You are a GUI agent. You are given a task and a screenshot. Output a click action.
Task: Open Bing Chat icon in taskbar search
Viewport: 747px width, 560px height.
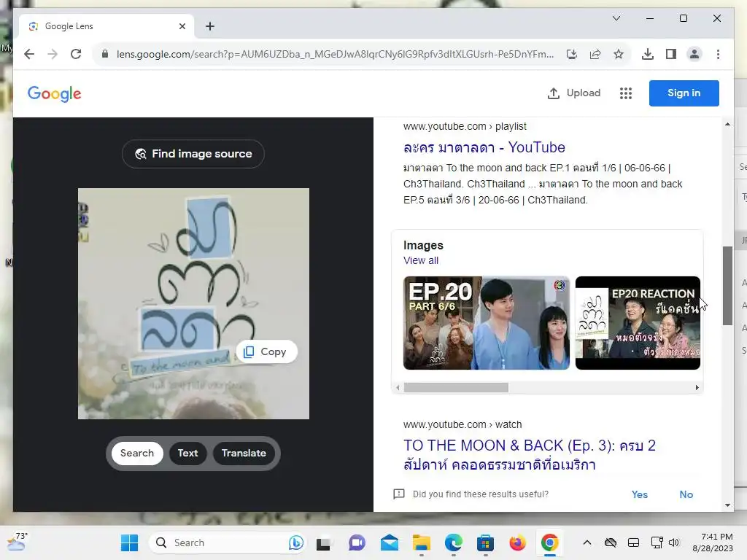tap(295, 542)
